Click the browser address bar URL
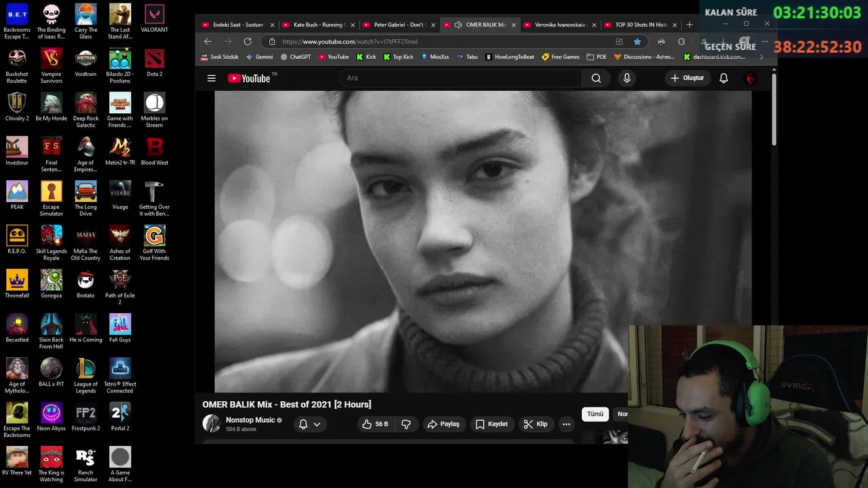The image size is (868, 488). (350, 41)
